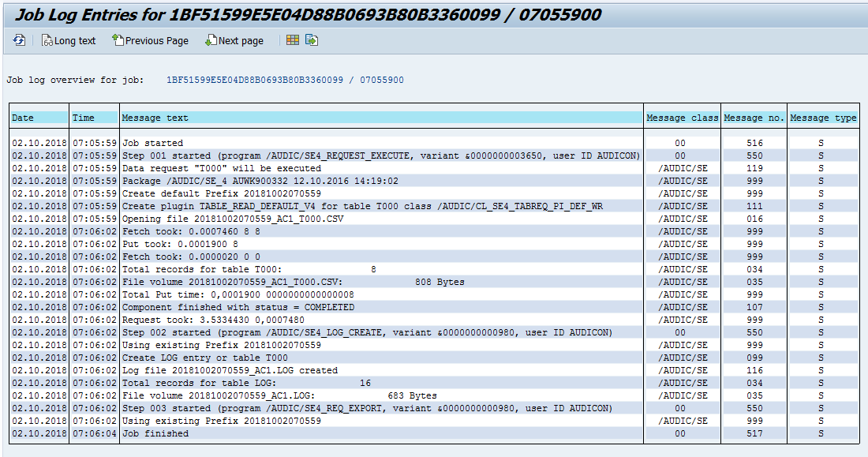Select the row 'Job finished'
The height and width of the screenshot is (457, 868).
158,433
